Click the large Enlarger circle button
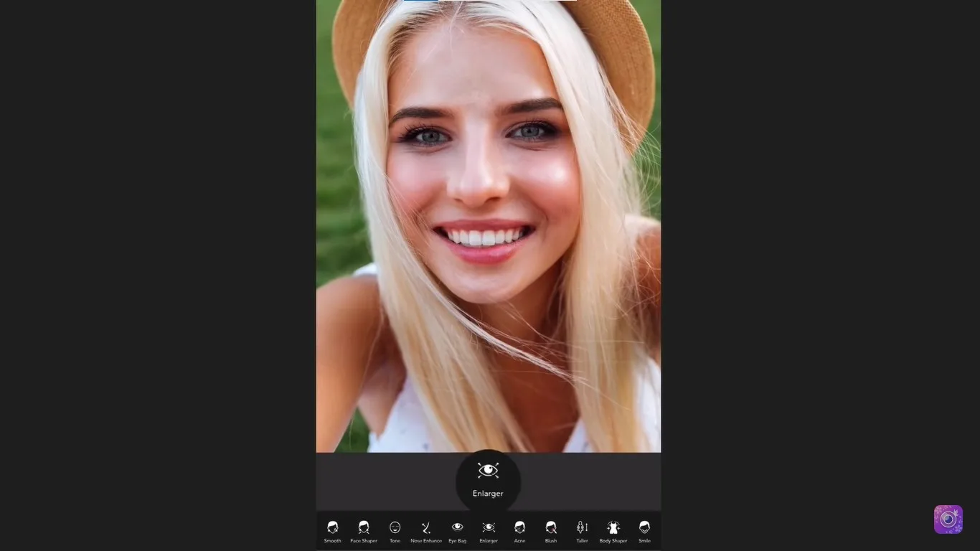The height and width of the screenshot is (551, 980). (x=488, y=481)
